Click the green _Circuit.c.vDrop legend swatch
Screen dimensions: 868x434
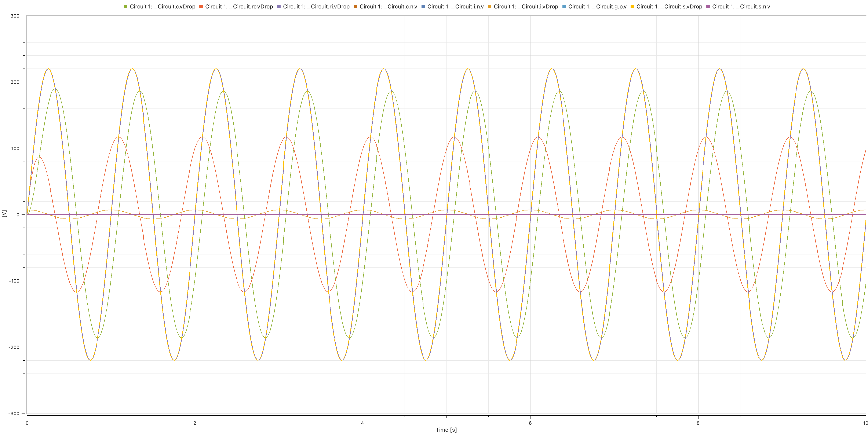126,6
